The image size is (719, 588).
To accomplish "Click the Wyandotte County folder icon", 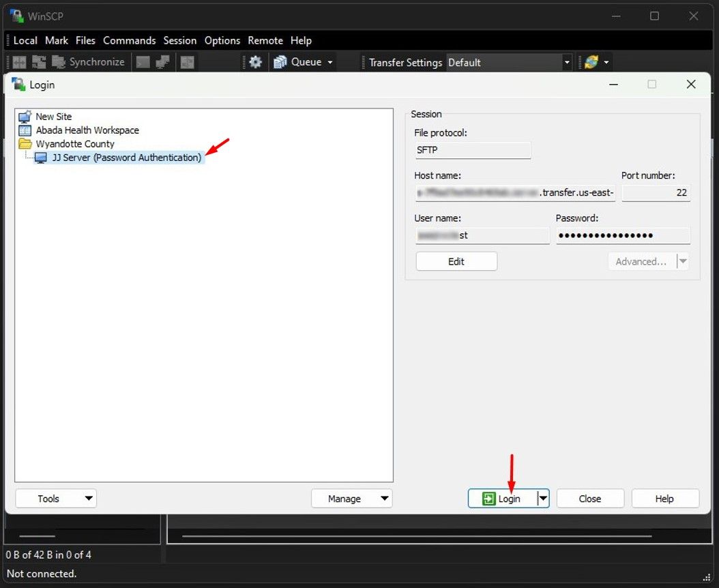I will tap(25, 144).
